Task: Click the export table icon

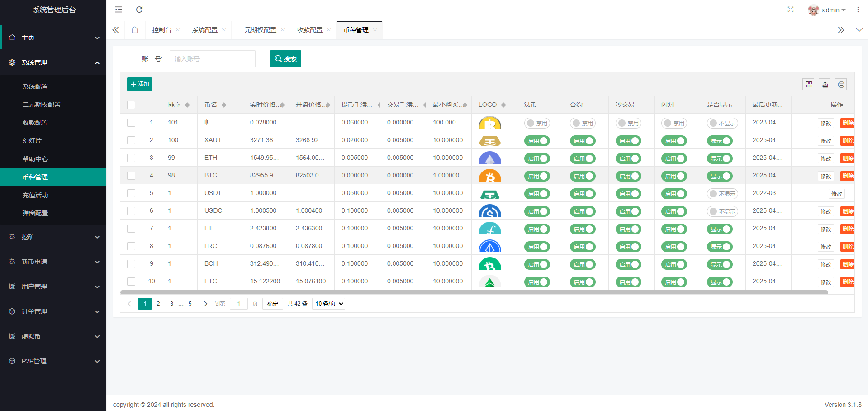Action: [x=825, y=84]
